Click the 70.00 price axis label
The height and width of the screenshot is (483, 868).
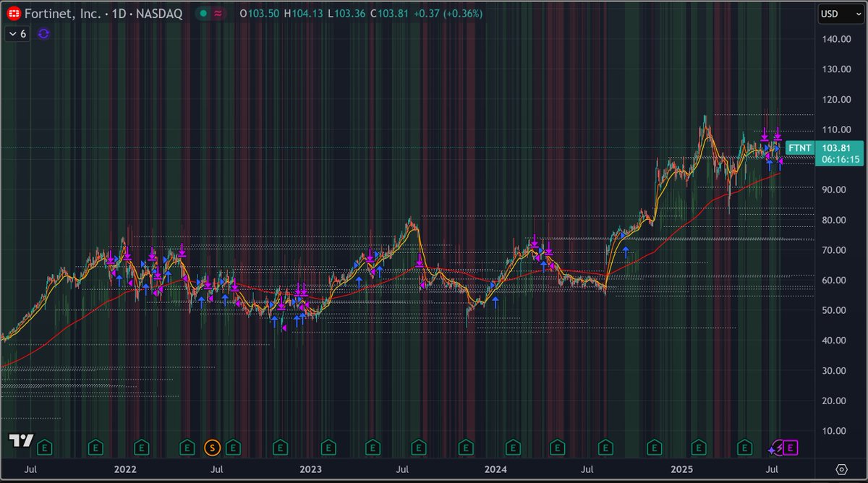[x=835, y=250]
